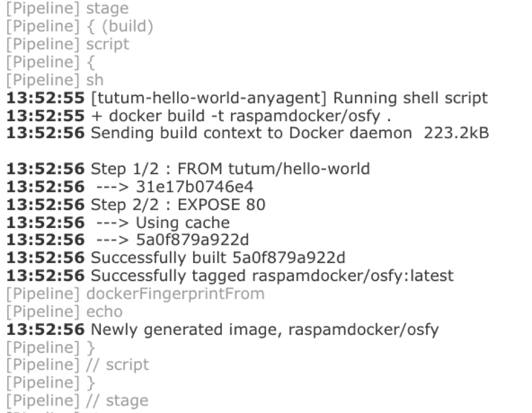Click the "Newly generated image" log line
The image size is (532, 413).
coord(264,329)
